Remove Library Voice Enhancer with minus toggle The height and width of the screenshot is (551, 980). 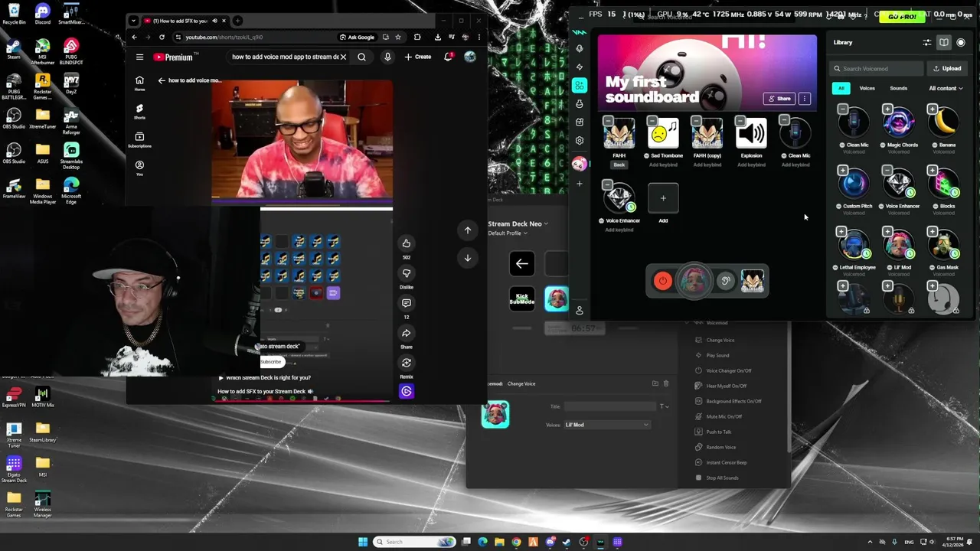(x=887, y=170)
